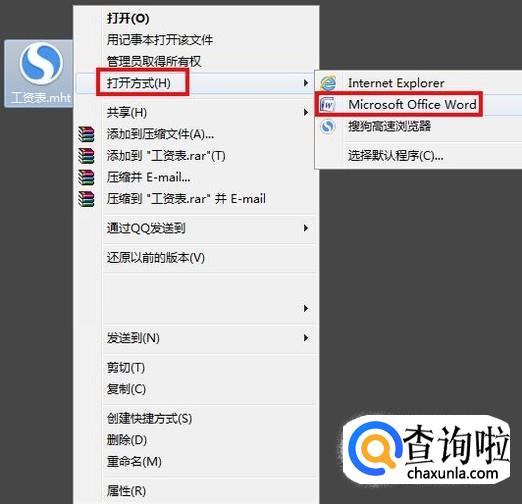Click the Internet Explorer icon in submenu
Viewport: 522px width, 504px height.
pyautogui.click(x=328, y=83)
